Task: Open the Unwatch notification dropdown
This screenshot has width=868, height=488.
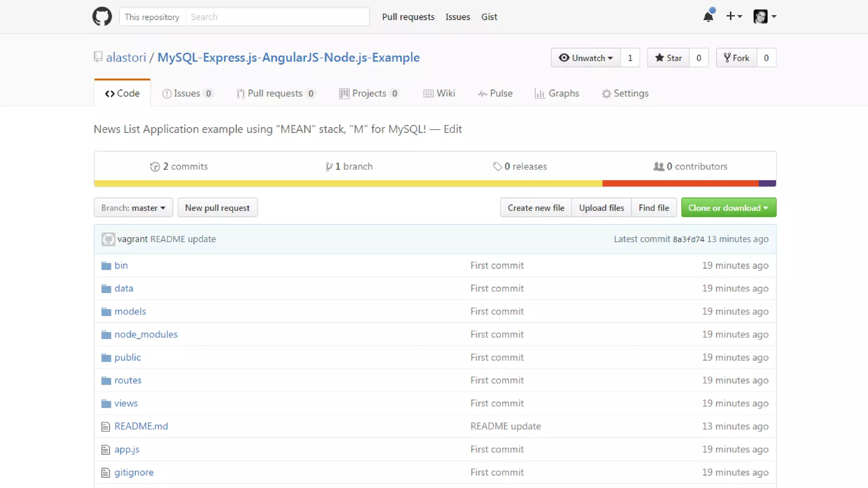Action: [x=586, y=58]
